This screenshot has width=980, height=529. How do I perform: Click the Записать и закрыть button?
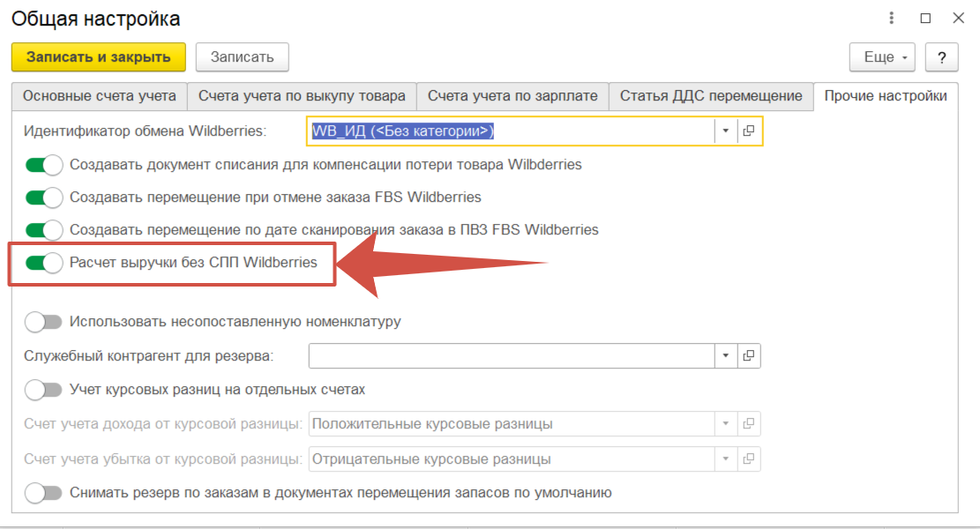point(99,57)
